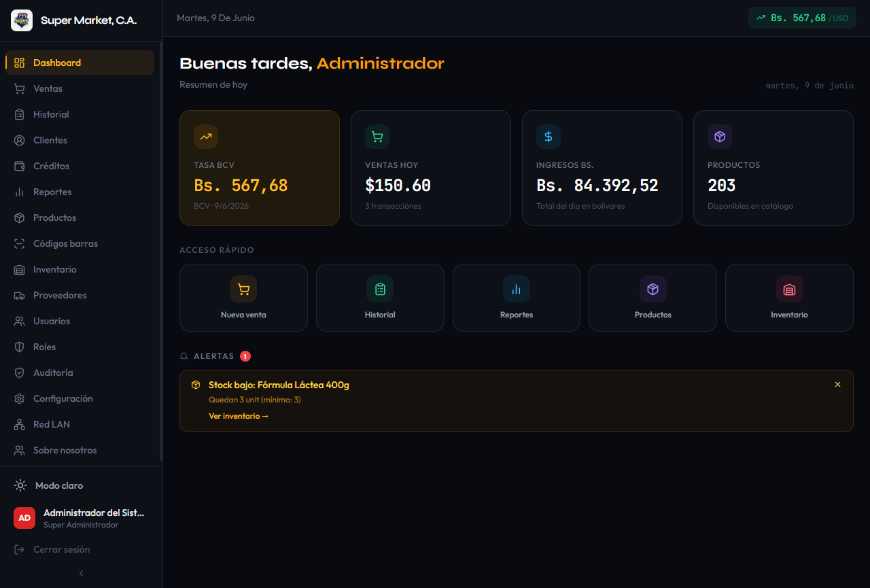Click the Bs. 567,68 / USD rate badge
The width and height of the screenshot is (870, 588).
(x=802, y=18)
